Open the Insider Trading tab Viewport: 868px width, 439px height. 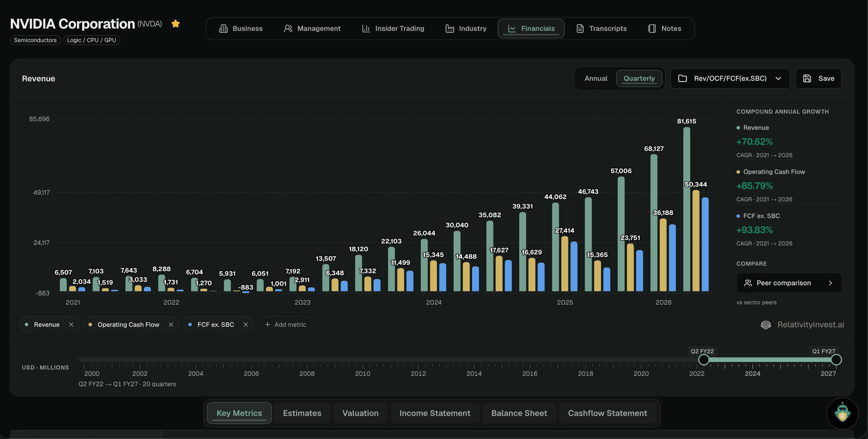pyautogui.click(x=393, y=29)
